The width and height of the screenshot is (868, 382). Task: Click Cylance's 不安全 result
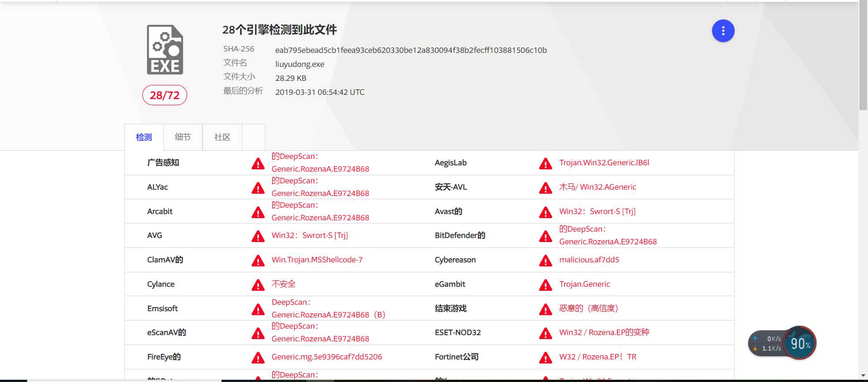[x=283, y=284]
